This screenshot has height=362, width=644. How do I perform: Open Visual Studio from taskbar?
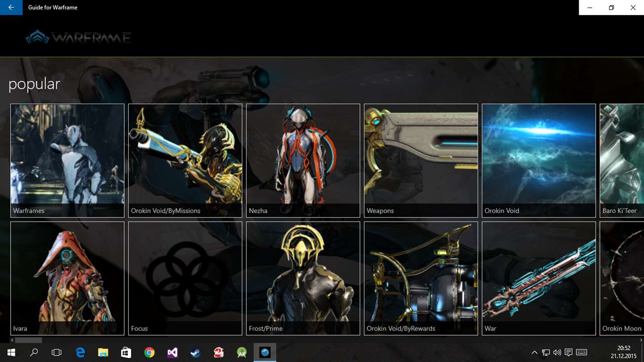tap(172, 353)
